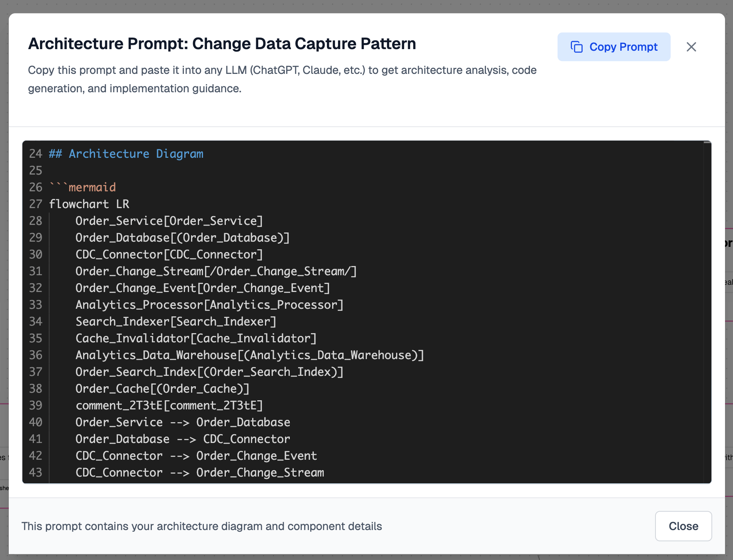733x560 pixels.
Task: Click the comment_2T3tE node line
Action: [169, 405]
